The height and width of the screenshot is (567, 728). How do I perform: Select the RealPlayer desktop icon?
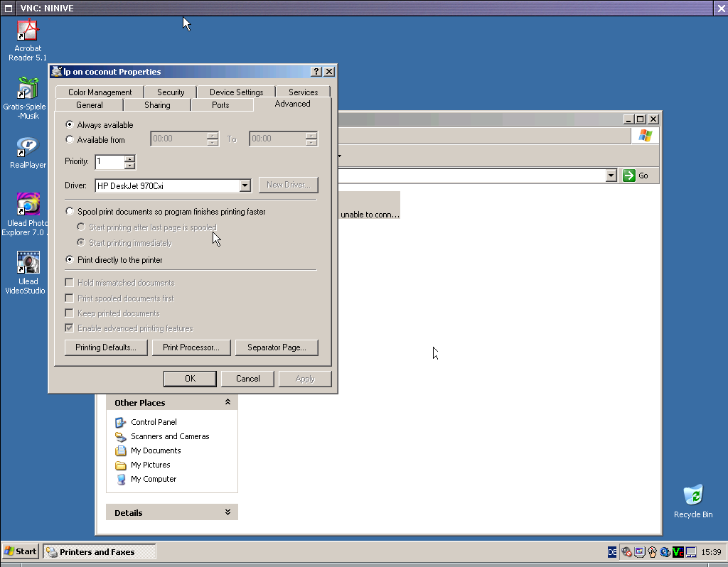click(x=28, y=148)
